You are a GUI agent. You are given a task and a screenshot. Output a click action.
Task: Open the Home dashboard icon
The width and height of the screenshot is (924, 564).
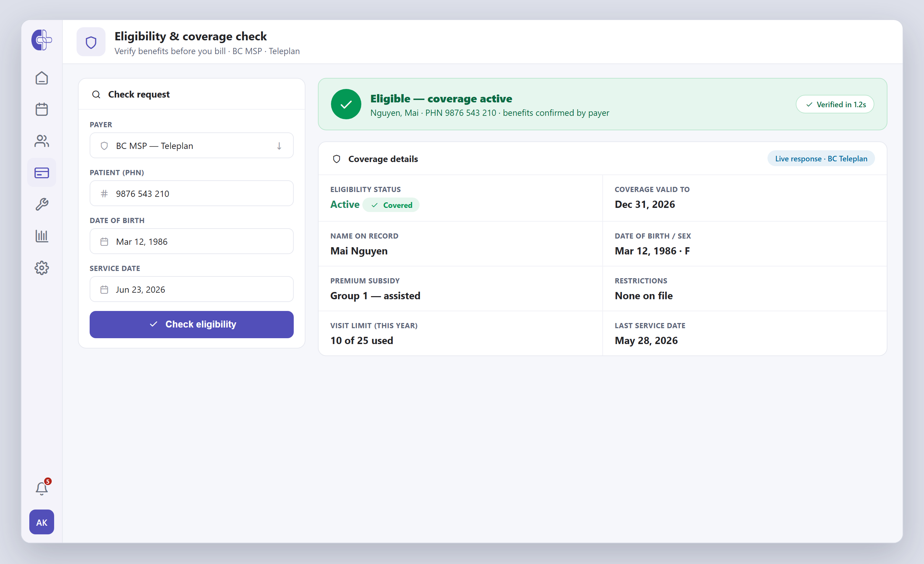[42, 78]
